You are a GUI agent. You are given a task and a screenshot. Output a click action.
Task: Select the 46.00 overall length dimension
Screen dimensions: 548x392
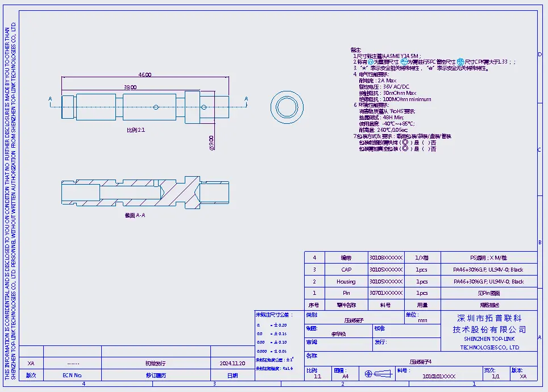145,74
